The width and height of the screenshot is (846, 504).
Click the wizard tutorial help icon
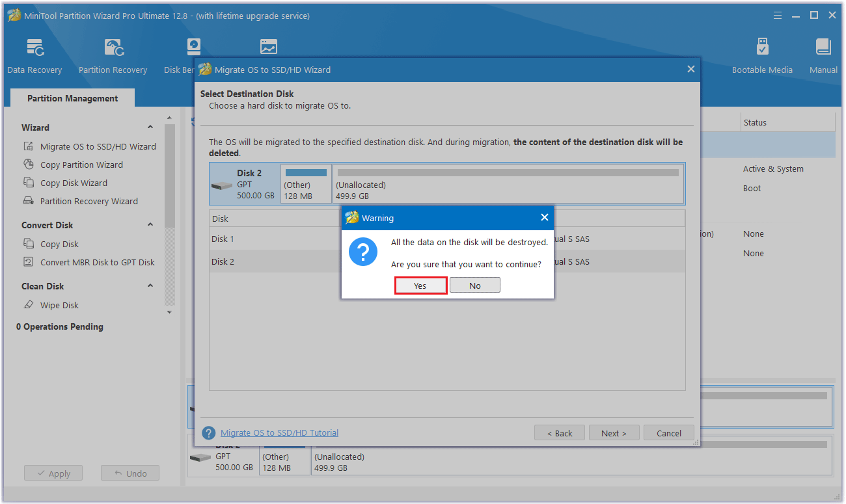pyautogui.click(x=208, y=433)
